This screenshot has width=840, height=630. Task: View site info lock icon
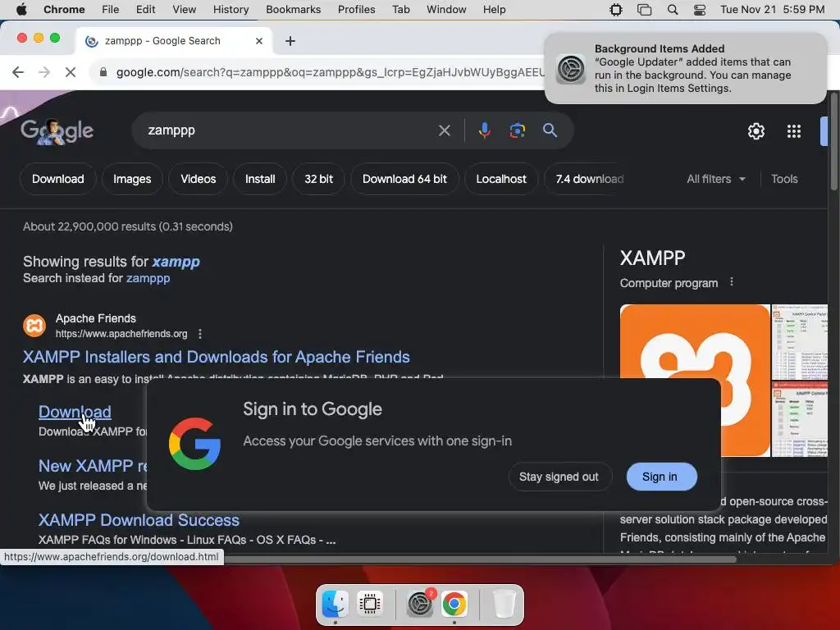103,72
